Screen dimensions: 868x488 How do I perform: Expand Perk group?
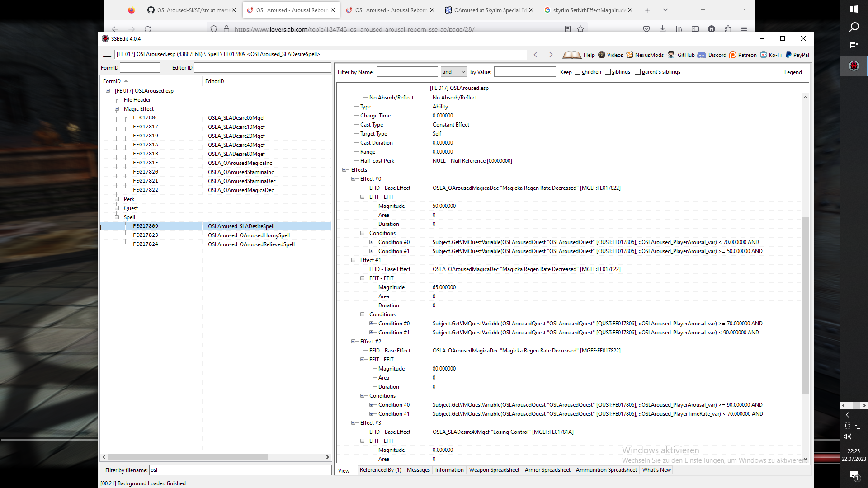pos(117,199)
